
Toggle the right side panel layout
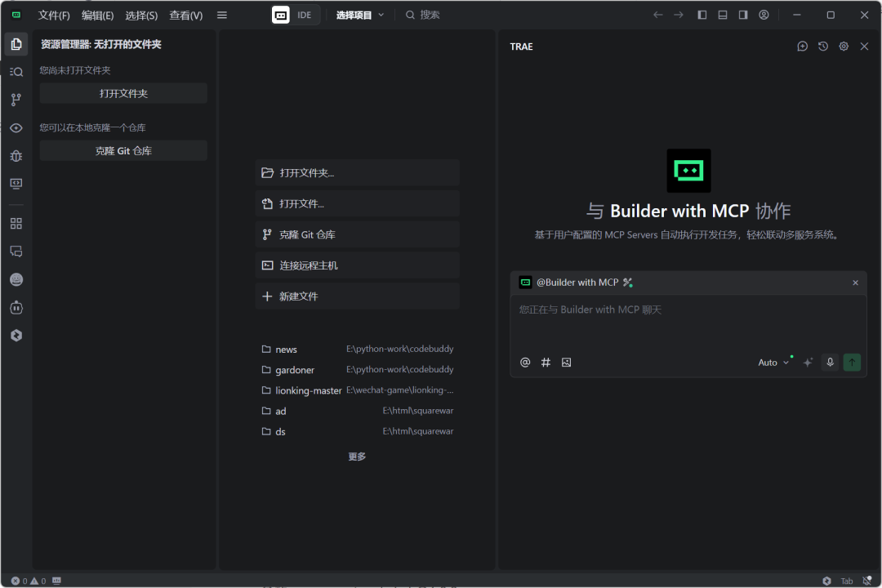[x=743, y=16]
